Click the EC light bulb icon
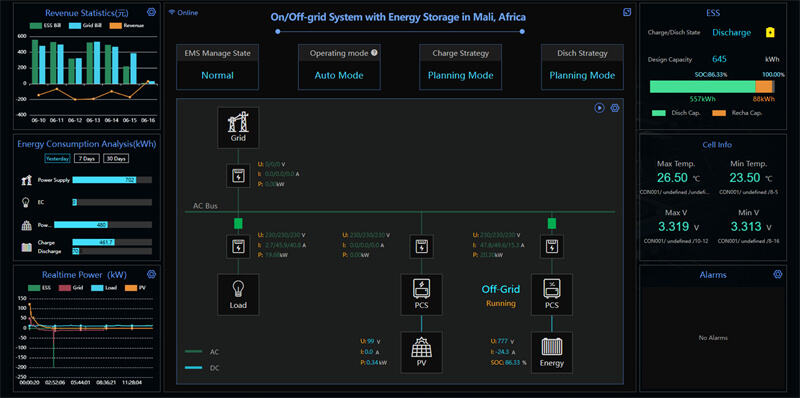The height and width of the screenshot is (398, 800). tap(27, 203)
